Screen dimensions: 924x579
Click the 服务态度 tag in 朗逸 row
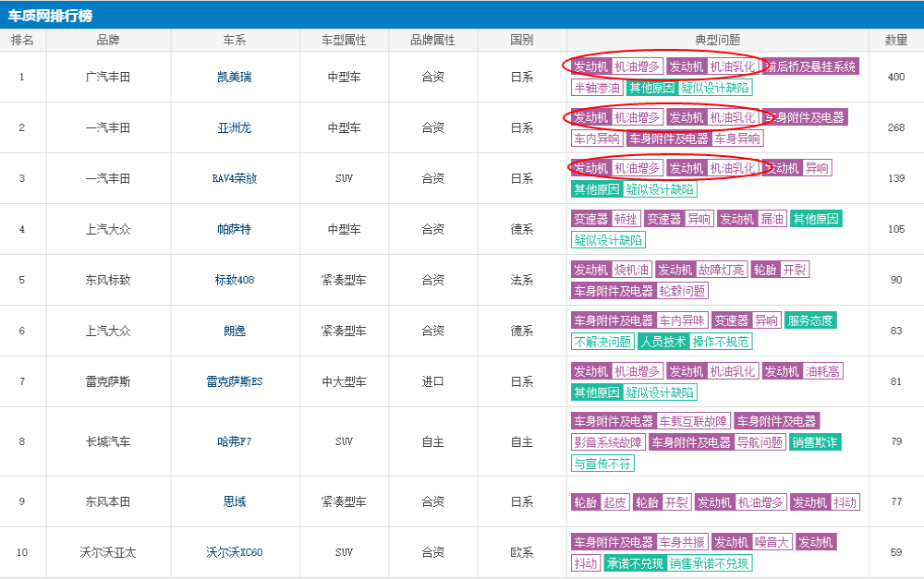pyautogui.click(x=810, y=320)
